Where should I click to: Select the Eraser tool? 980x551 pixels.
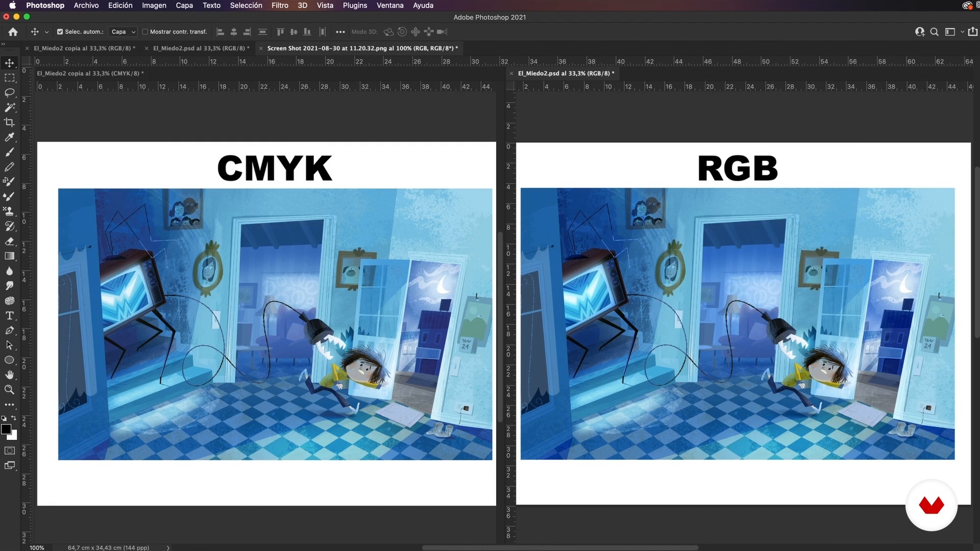tap(9, 241)
